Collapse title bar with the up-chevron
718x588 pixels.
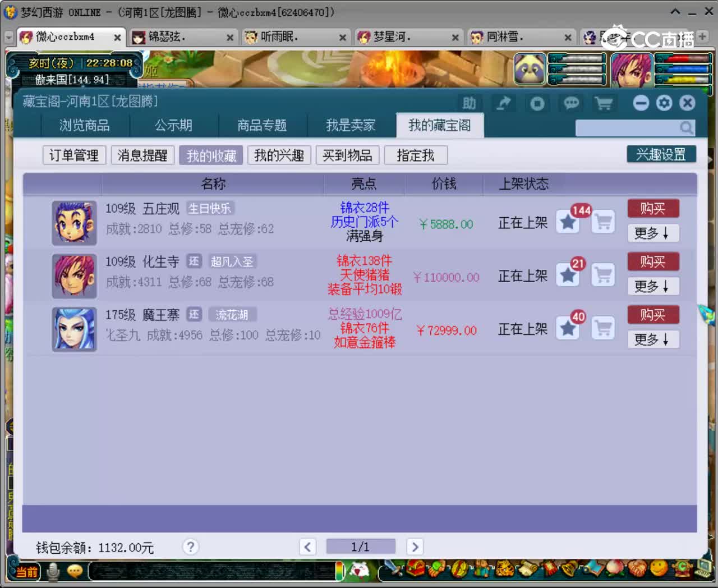675,12
